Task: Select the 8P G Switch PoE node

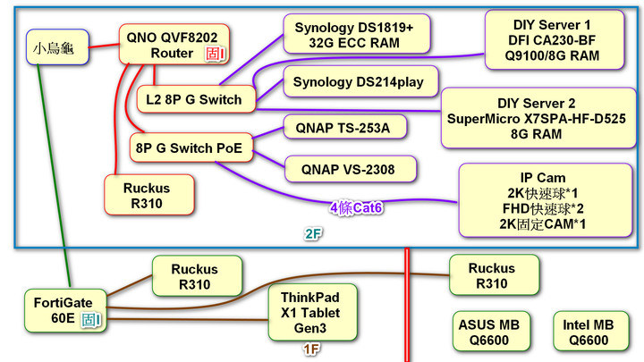Action: coord(191,147)
